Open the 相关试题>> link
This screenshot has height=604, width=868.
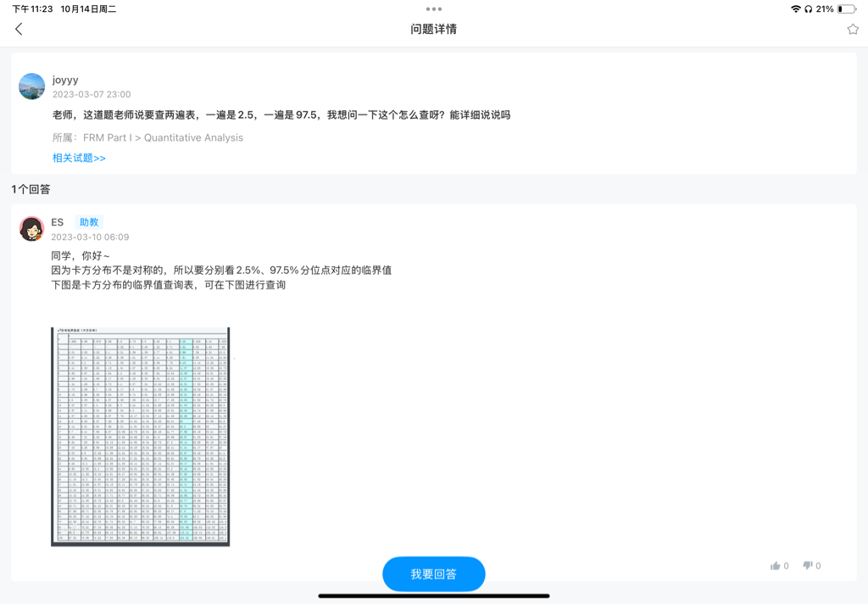(79, 158)
